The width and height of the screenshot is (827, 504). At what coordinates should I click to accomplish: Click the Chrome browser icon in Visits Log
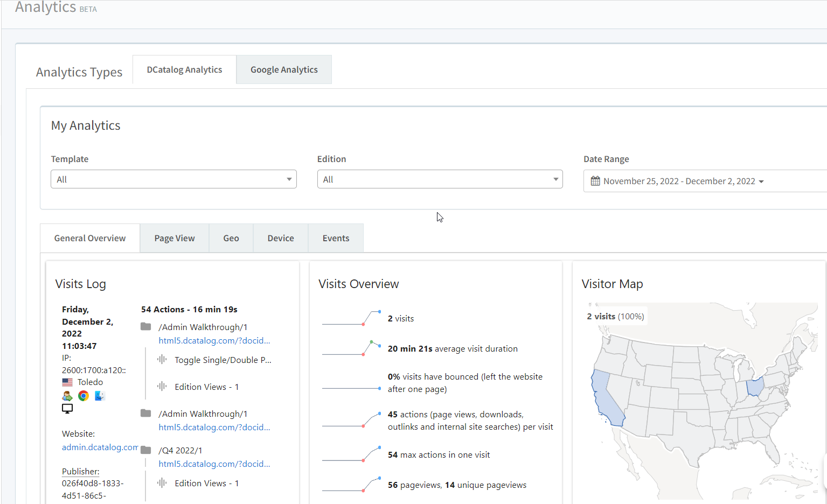[x=84, y=396]
